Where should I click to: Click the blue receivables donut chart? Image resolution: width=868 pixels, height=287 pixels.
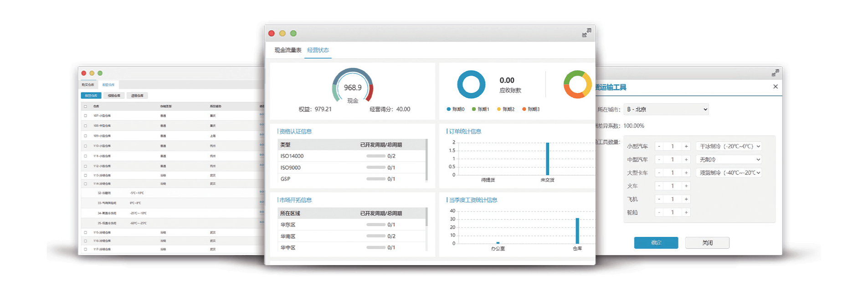471,84
